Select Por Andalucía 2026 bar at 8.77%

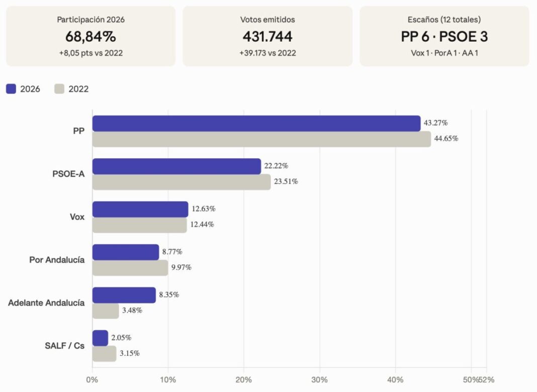click(126, 252)
